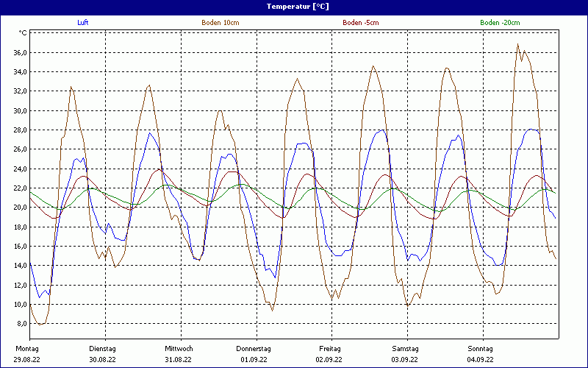Click the Sonntag day label
588x368 pixels.
(480, 348)
